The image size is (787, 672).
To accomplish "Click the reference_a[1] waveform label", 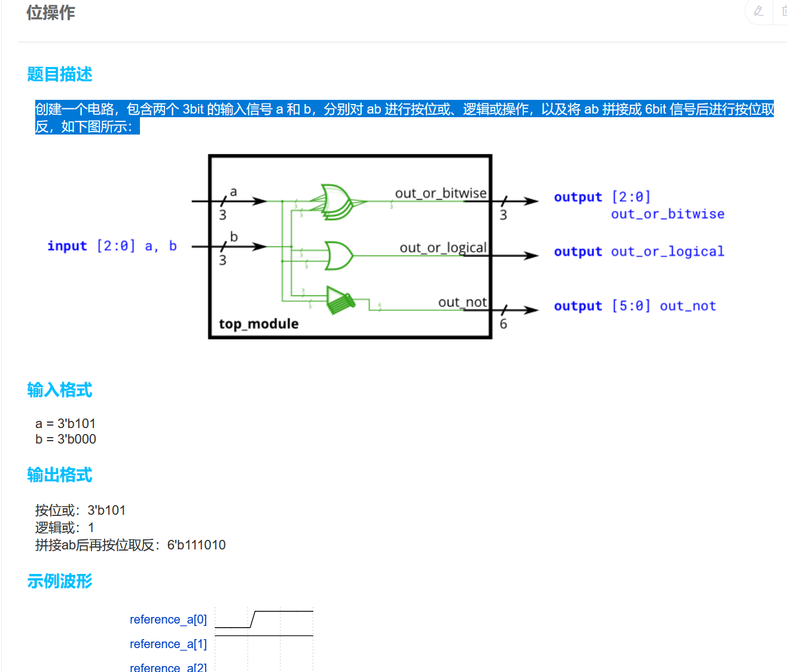I will pos(168,644).
